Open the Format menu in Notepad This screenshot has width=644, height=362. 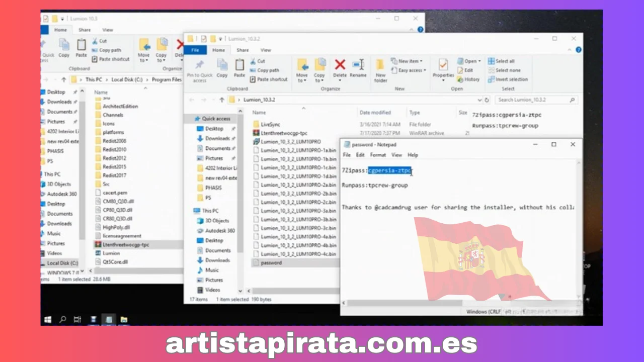(x=378, y=155)
